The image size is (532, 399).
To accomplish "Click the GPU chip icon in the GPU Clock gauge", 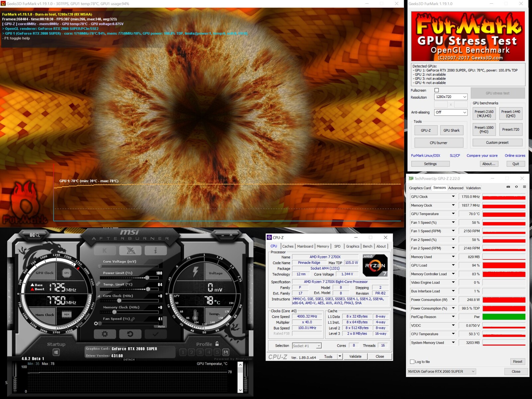I will pos(66,273).
